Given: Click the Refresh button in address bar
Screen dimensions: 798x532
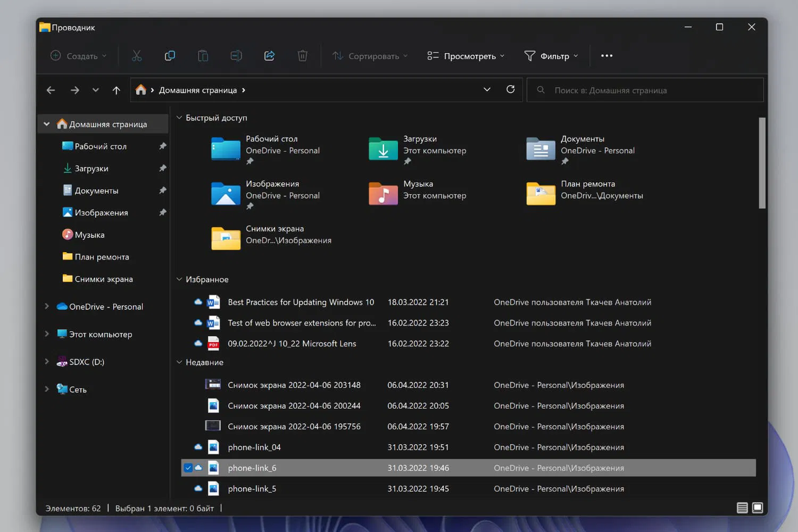Looking at the screenshot, I should (510, 89).
